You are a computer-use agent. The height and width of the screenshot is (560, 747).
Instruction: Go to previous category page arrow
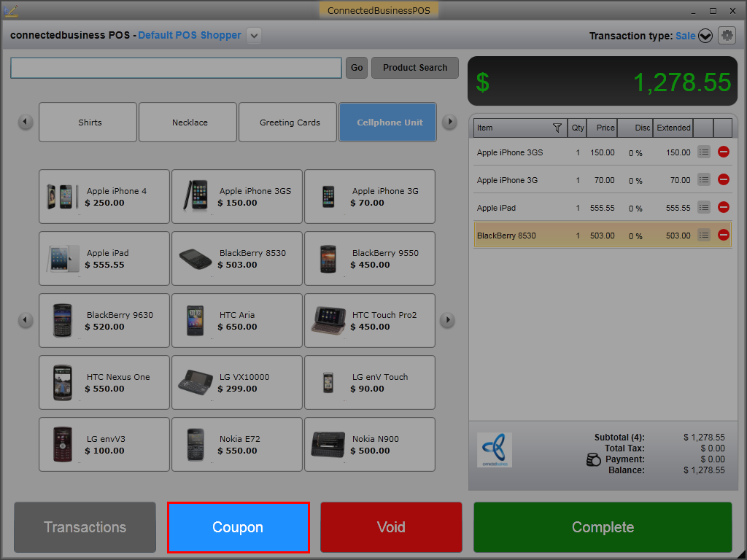point(26,122)
